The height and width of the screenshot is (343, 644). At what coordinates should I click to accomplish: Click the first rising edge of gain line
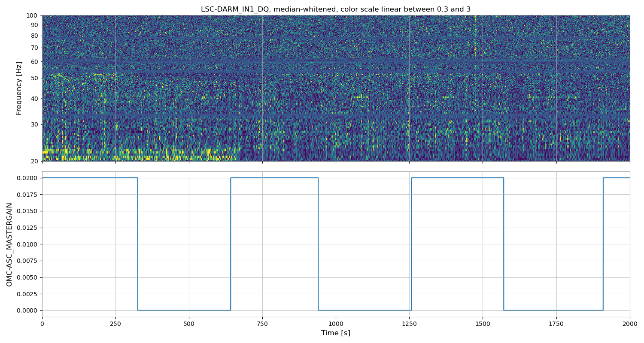(231, 244)
